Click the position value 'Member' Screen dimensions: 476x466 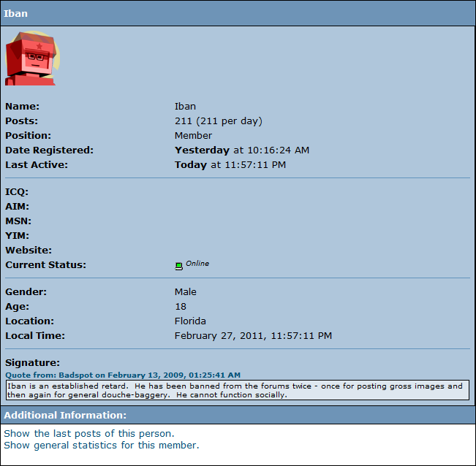coord(193,136)
